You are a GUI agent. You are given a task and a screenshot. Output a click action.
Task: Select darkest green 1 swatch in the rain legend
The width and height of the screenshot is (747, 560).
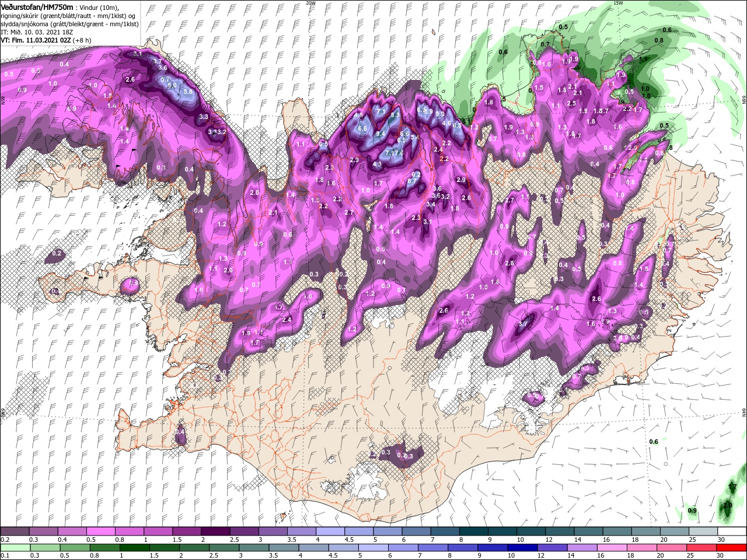[x=134, y=548]
